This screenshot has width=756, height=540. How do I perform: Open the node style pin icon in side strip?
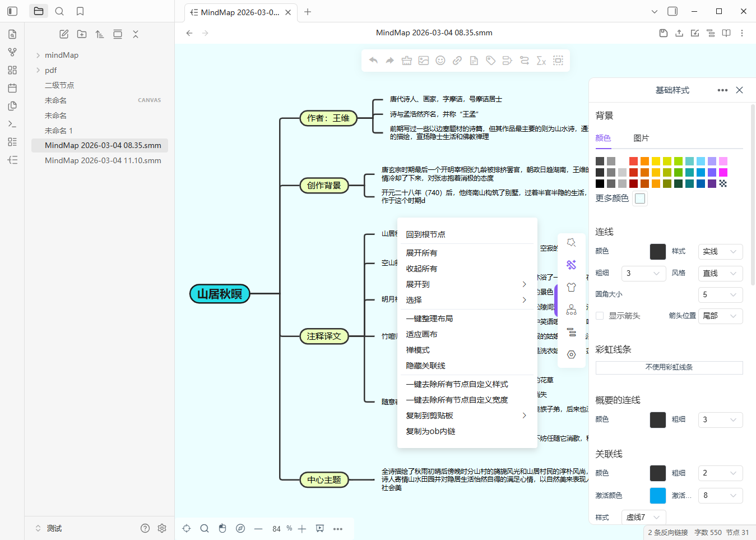572,242
